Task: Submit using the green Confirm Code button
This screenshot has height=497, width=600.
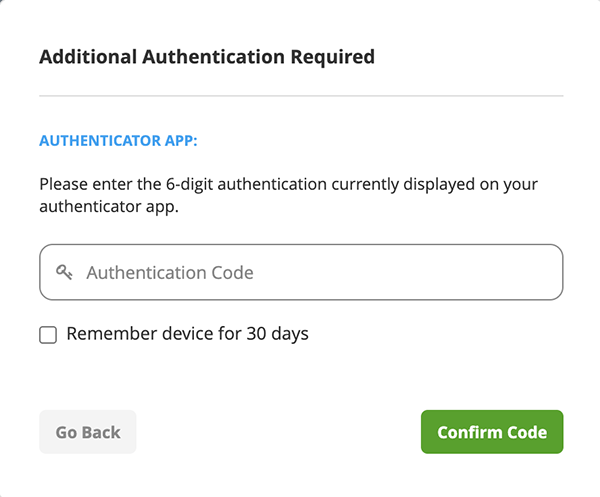Action: point(492,432)
